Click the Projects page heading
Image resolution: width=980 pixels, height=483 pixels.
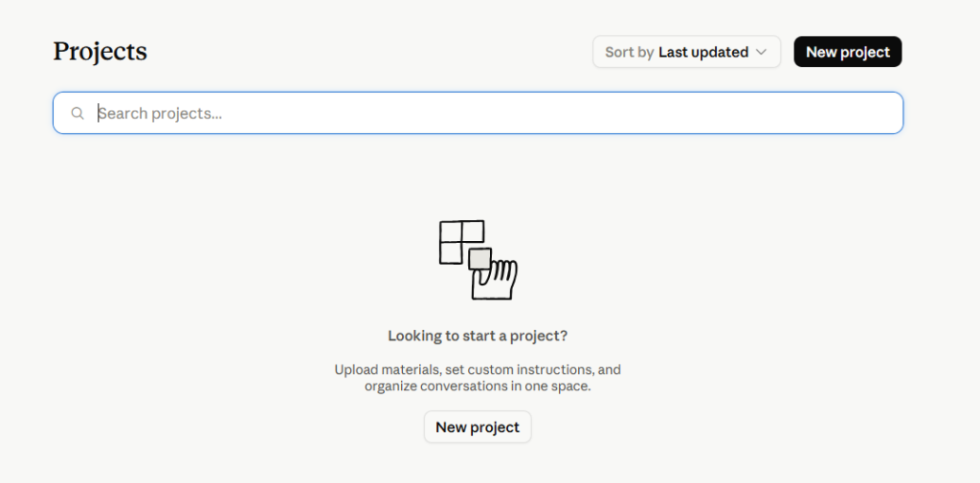coord(100,52)
